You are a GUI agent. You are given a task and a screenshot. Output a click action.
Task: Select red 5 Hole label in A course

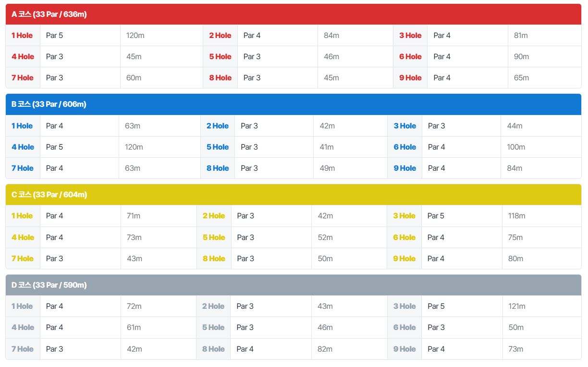(x=220, y=56)
